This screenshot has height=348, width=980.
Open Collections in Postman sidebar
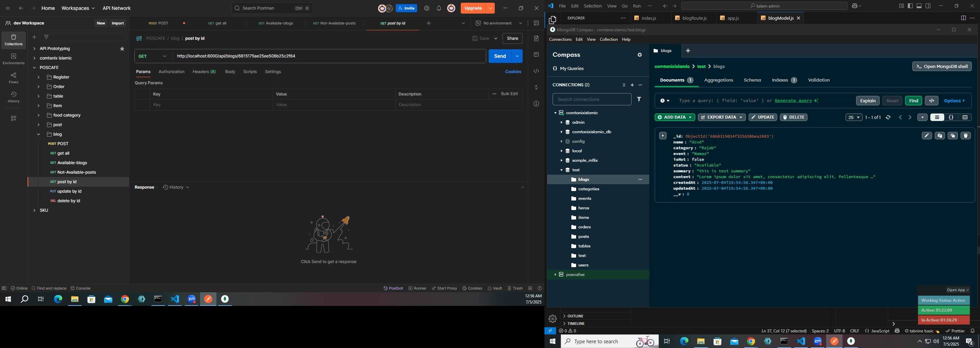14,40
